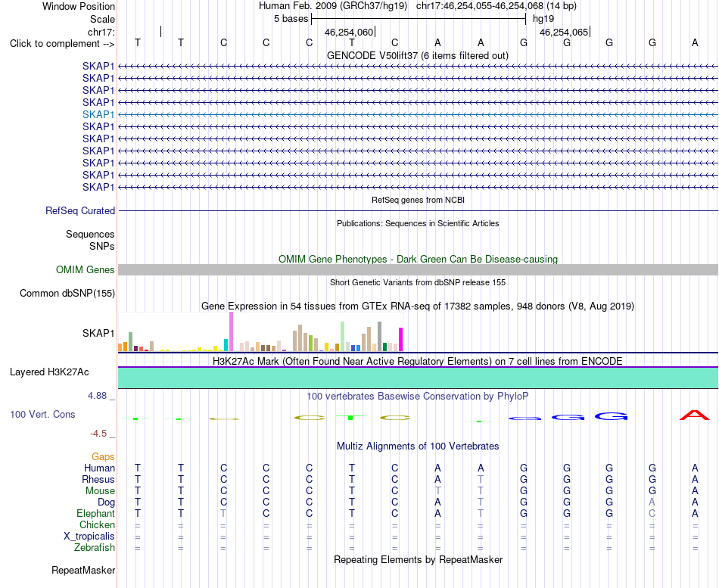
Task: Click the gray OMIM Genes bar
Action: click(418, 269)
